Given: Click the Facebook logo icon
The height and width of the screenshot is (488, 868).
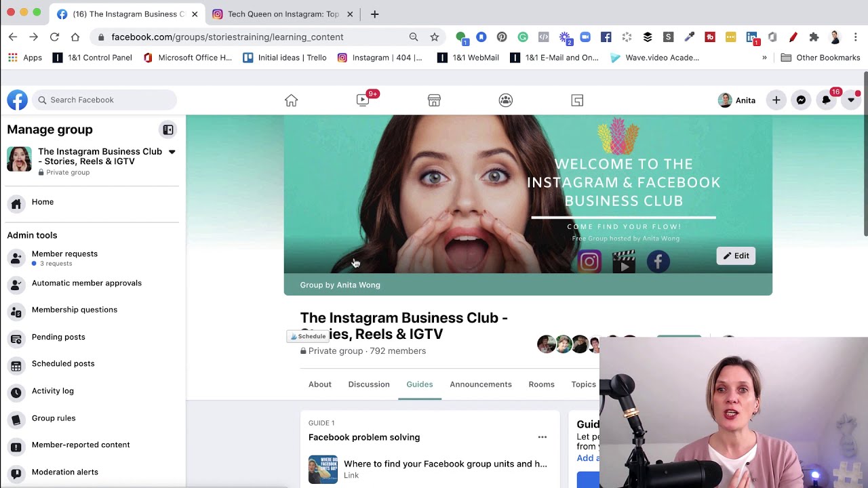Looking at the screenshot, I should click(18, 100).
